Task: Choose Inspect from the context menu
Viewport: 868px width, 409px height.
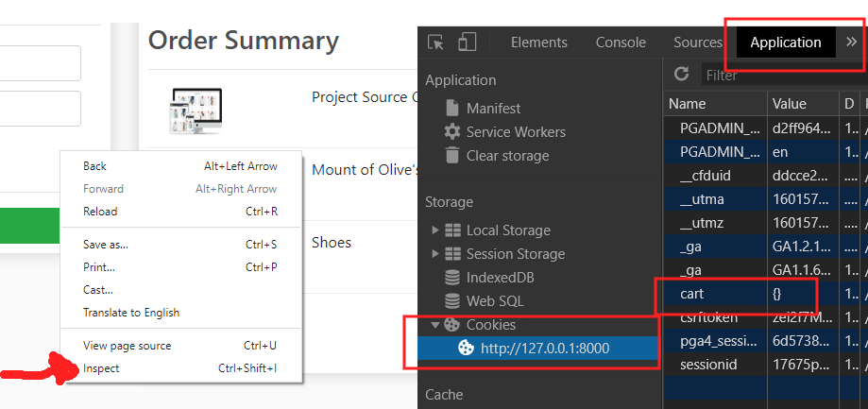Action: [x=102, y=368]
